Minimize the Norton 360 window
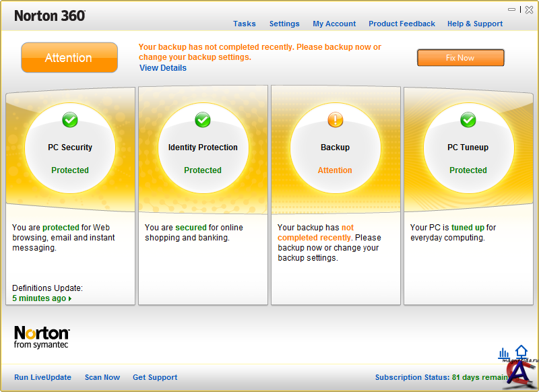 tap(512, 9)
